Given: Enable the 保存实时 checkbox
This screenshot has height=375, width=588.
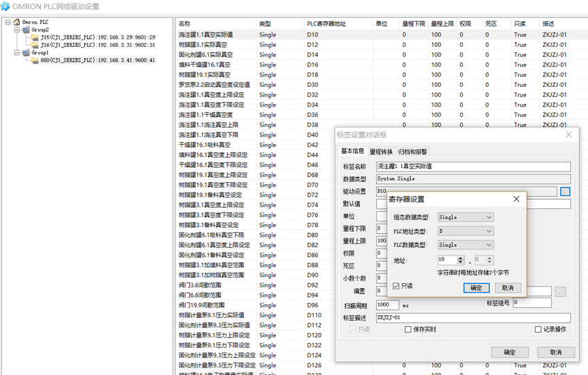Looking at the screenshot, I should [x=408, y=329].
